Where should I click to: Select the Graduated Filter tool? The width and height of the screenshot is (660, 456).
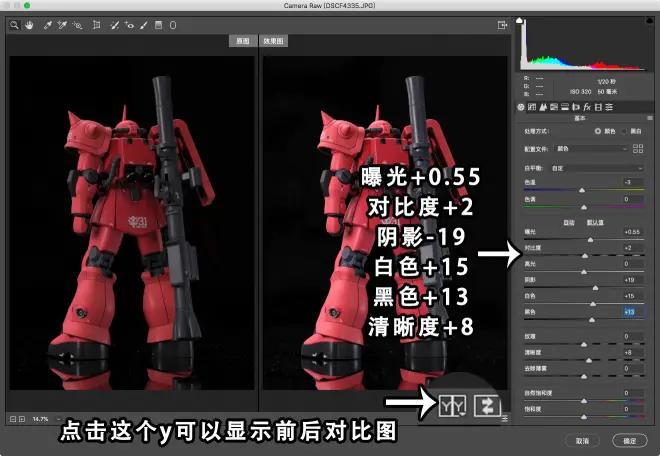(x=158, y=25)
